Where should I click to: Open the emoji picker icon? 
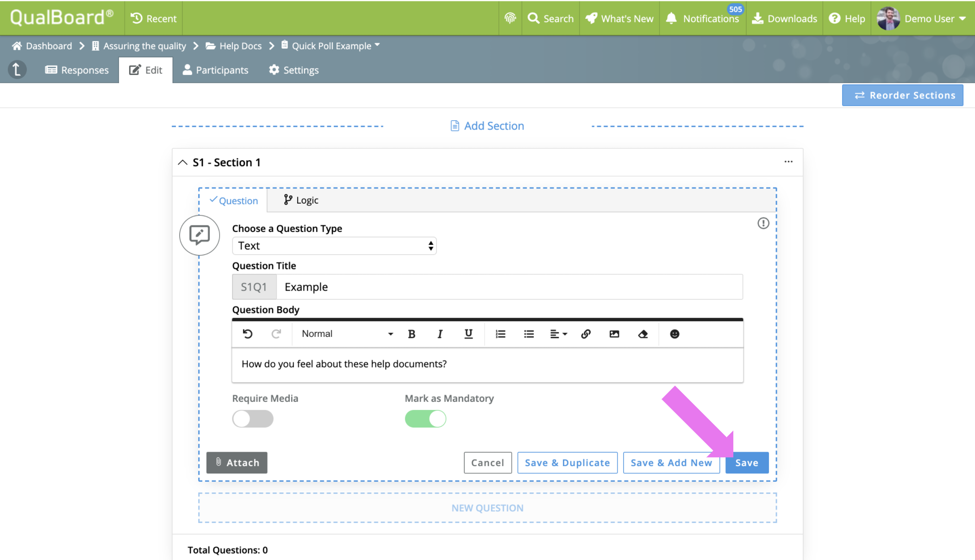(674, 334)
